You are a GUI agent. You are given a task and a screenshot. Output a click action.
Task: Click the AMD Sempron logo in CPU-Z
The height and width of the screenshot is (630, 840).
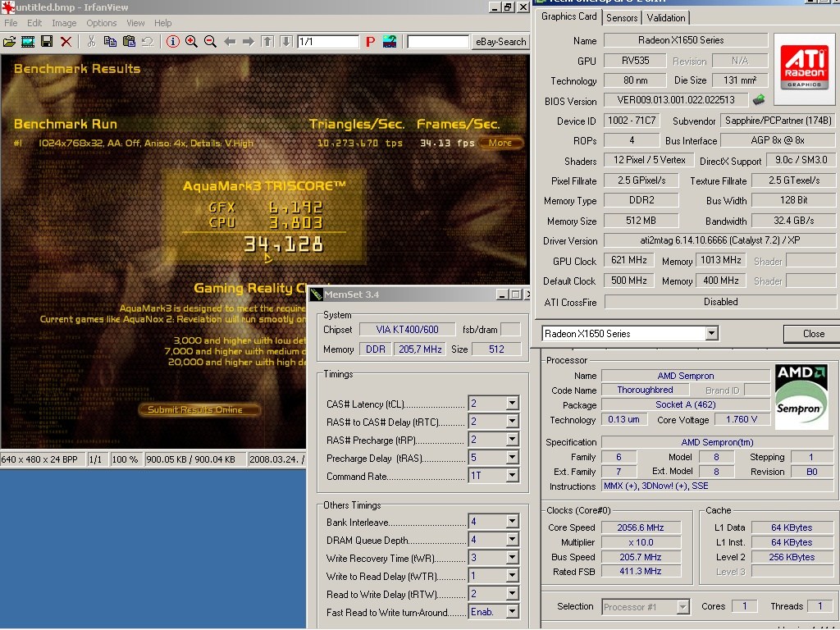(x=801, y=396)
